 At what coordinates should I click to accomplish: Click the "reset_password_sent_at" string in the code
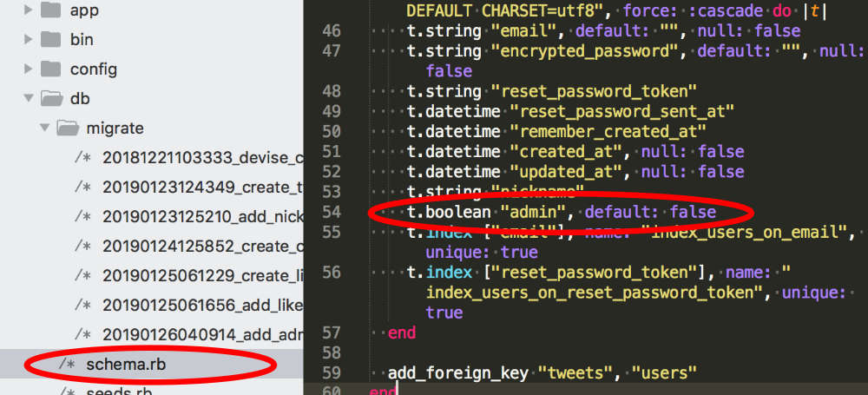click(622, 111)
